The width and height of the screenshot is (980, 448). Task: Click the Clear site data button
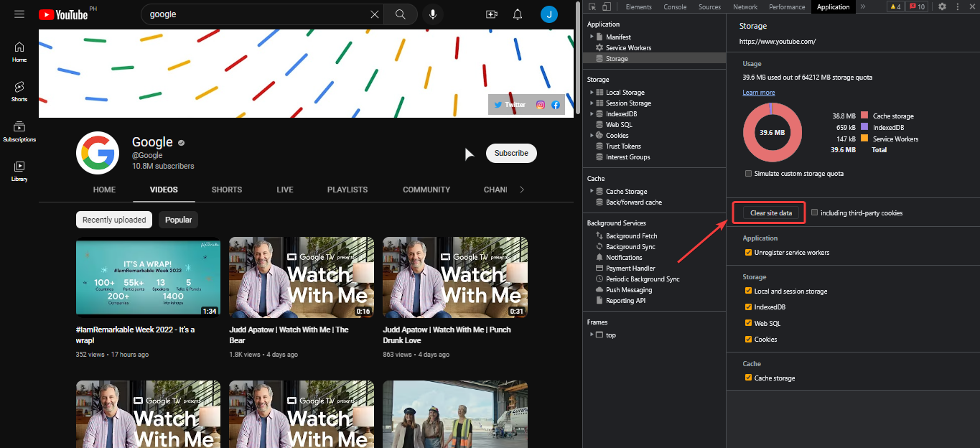click(770, 213)
